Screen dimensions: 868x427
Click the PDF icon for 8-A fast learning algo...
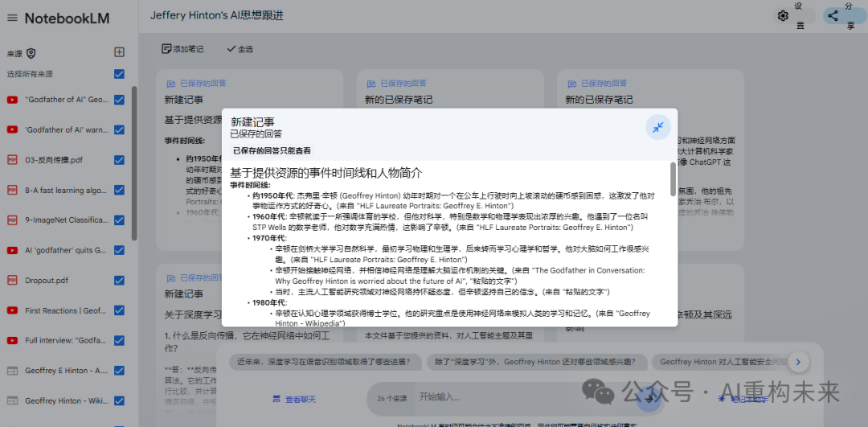(x=11, y=190)
